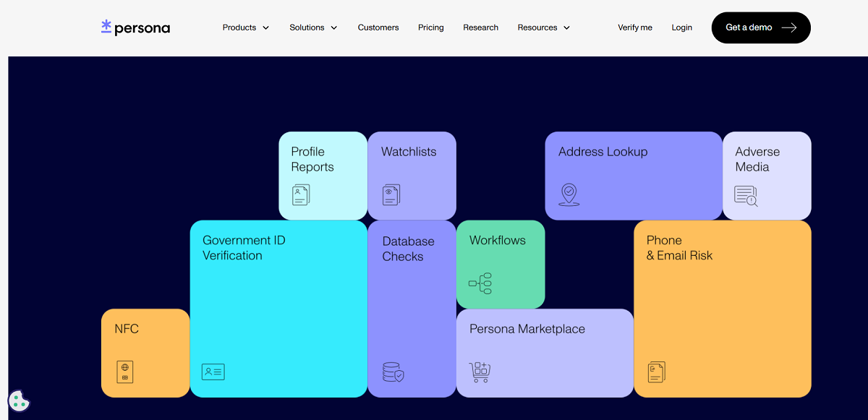The height and width of the screenshot is (420, 868).
Task: Click the Workflows diagram icon
Action: (x=480, y=283)
